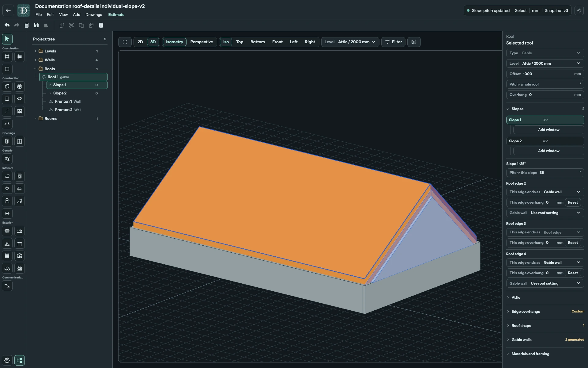Select the Isometry projection
This screenshot has height=368, width=588.
click(x=175, y=42)
